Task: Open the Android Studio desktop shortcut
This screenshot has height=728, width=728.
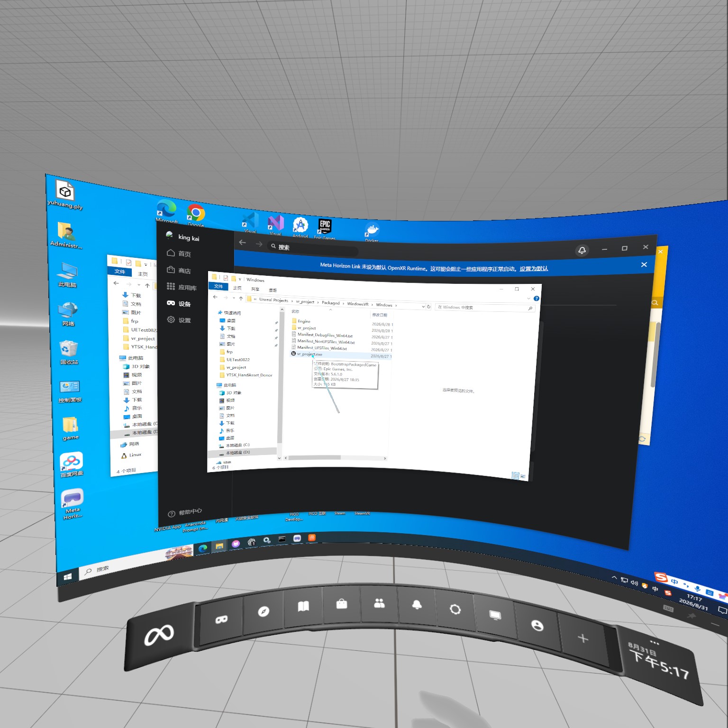Action: point(300,227)
